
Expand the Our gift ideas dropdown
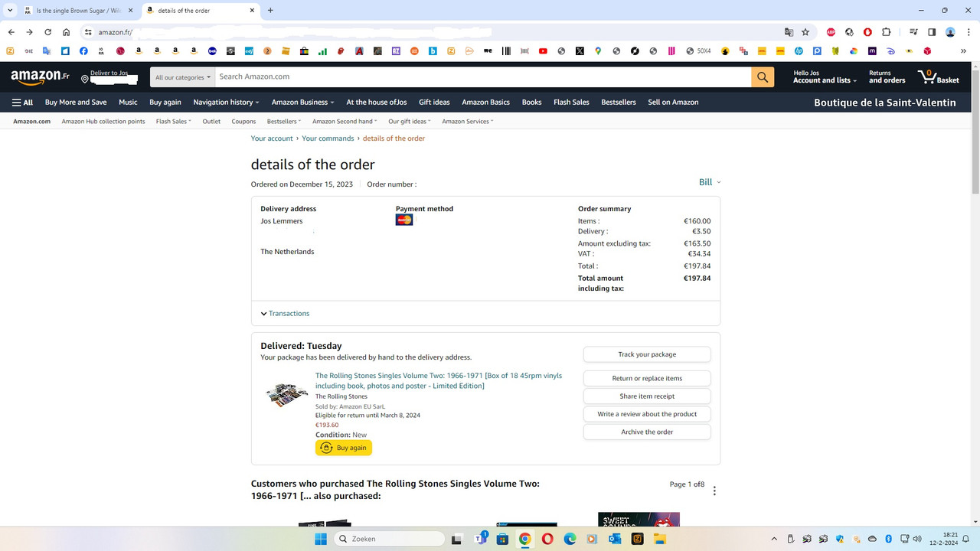pos(409,121)
